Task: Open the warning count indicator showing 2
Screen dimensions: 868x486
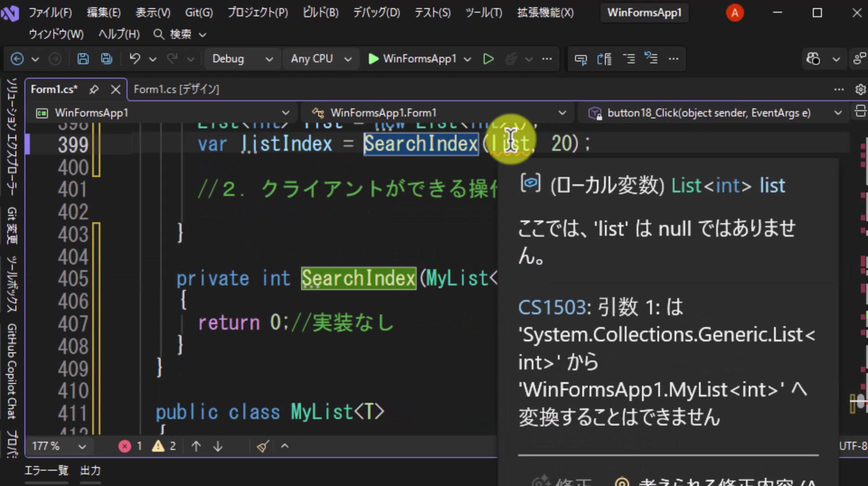Action: coord(164,446)
